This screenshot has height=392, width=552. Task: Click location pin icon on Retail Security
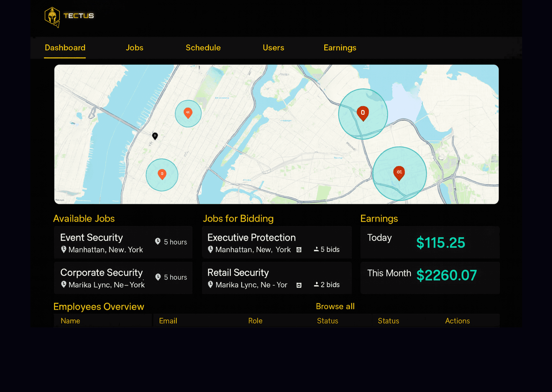tap(211, 284)
